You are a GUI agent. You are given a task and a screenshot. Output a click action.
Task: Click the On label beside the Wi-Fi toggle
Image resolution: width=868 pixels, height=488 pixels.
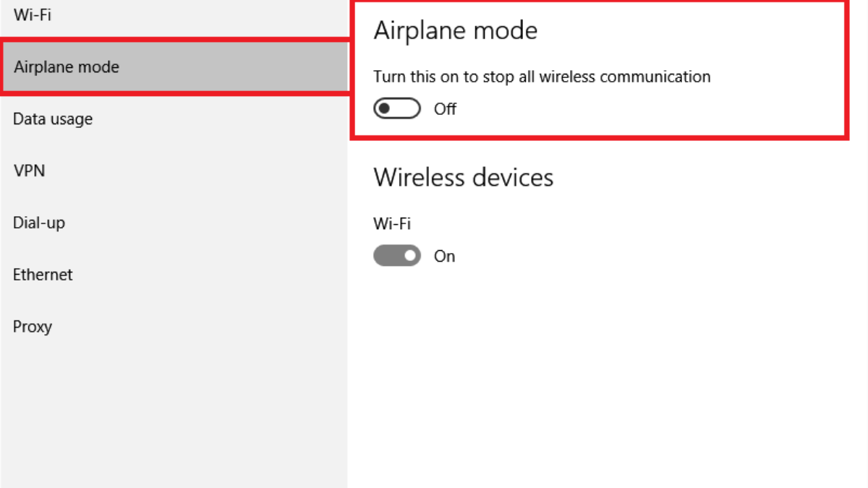(x=444, y=256)
